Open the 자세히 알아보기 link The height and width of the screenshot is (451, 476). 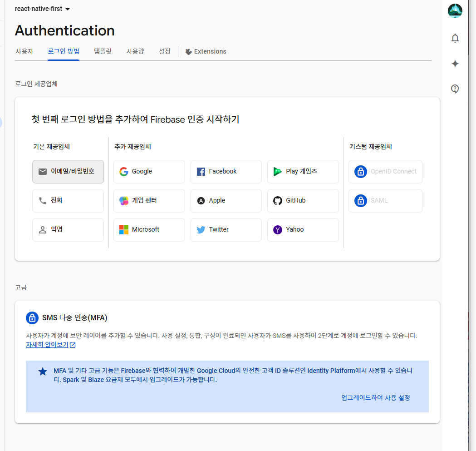click(47, 345)
